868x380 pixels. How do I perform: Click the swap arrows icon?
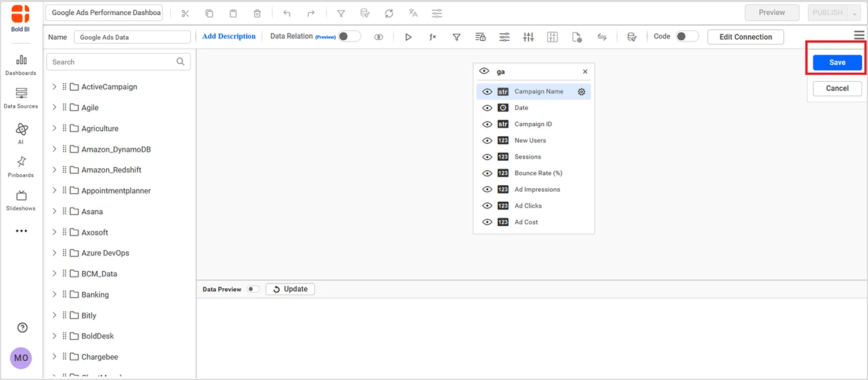(601, 37)
